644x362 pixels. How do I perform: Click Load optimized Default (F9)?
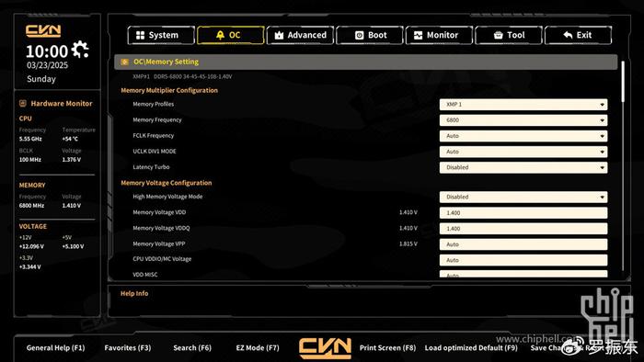tap(471, 347)
